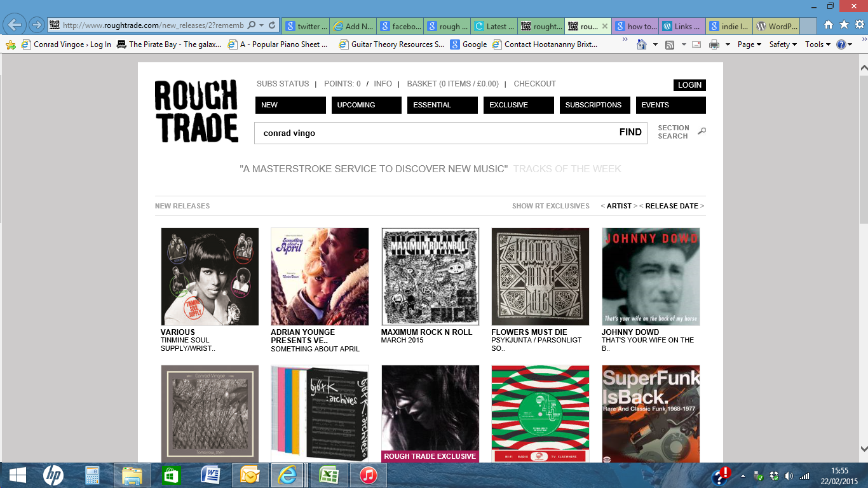This screenshot has width=868, height=488.
Task: Click the Add to Favorites bar star icon
Action: coord(11,44)
